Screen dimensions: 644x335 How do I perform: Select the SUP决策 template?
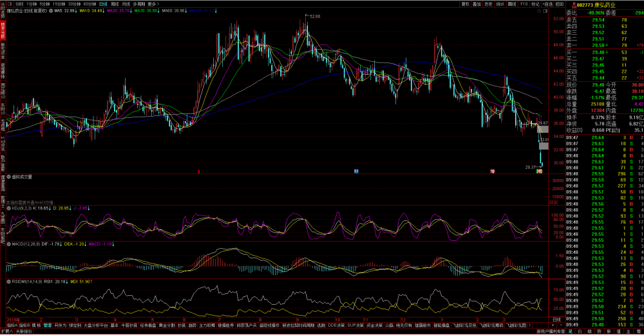click(355, 325)
